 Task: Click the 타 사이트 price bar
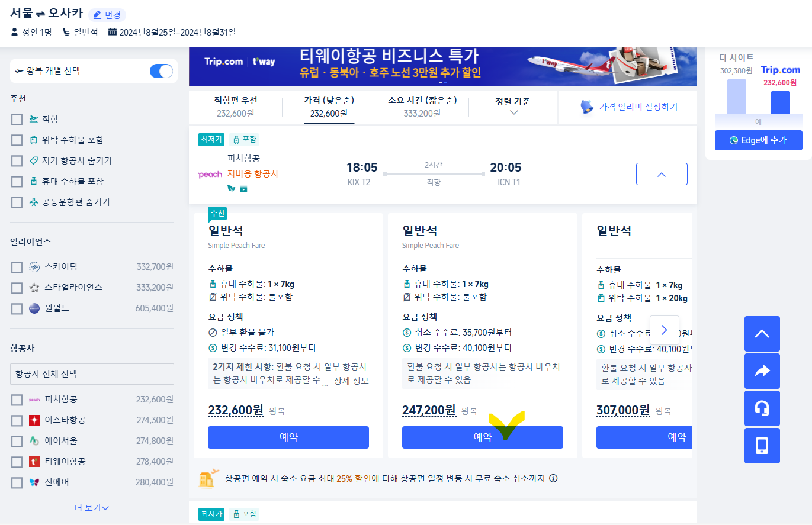tap(737, 96)
